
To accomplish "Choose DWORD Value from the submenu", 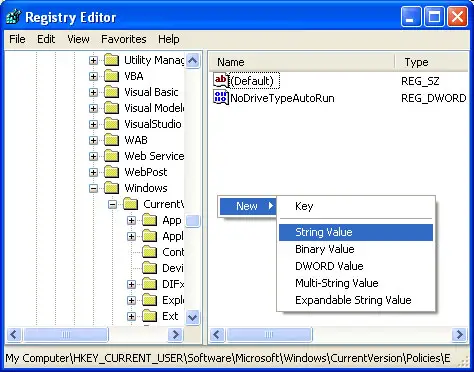I will point(356,266).
